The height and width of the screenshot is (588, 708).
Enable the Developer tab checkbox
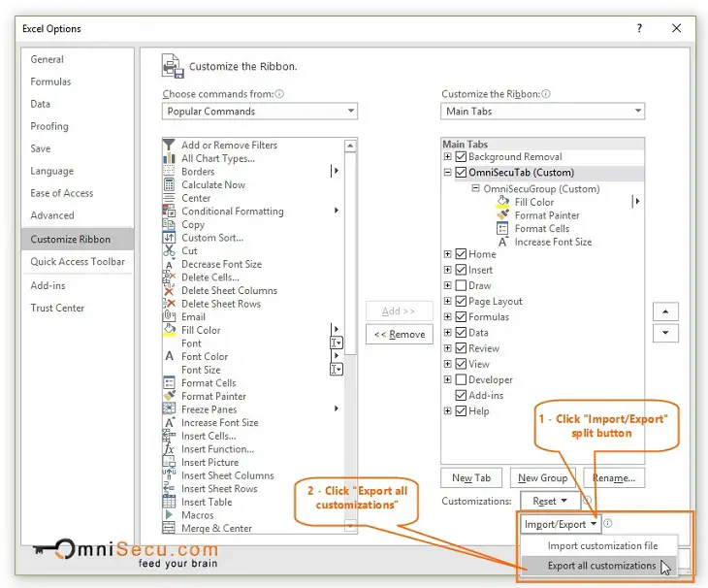461,379
